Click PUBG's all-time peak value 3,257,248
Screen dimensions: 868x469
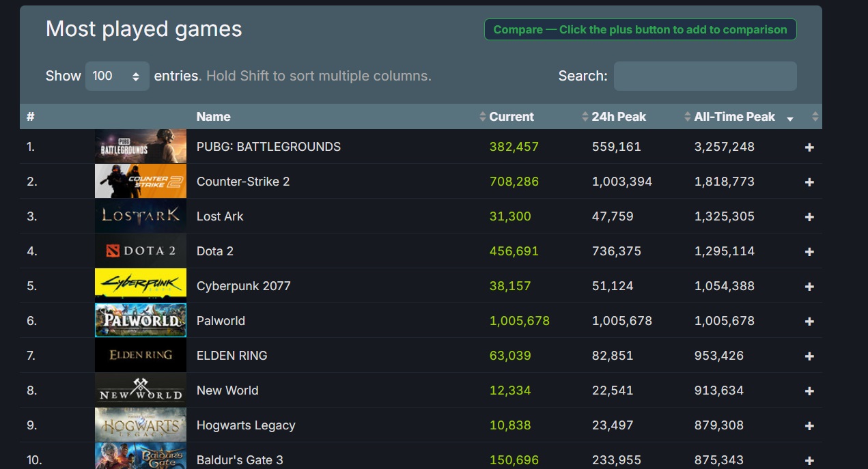(x=725, y=147)
